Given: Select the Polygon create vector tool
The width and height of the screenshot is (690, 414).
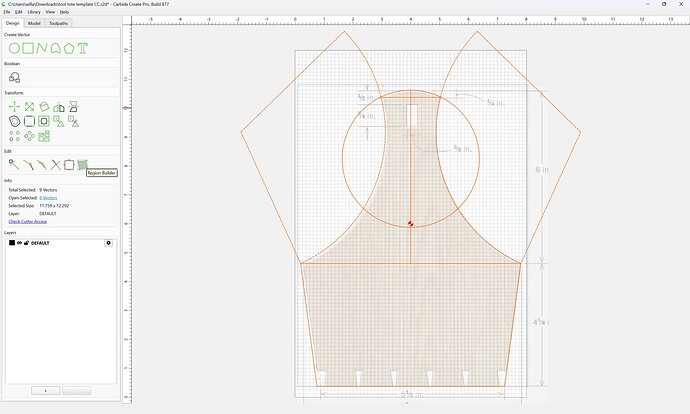Looking at the screenshot, I should 69,48.
